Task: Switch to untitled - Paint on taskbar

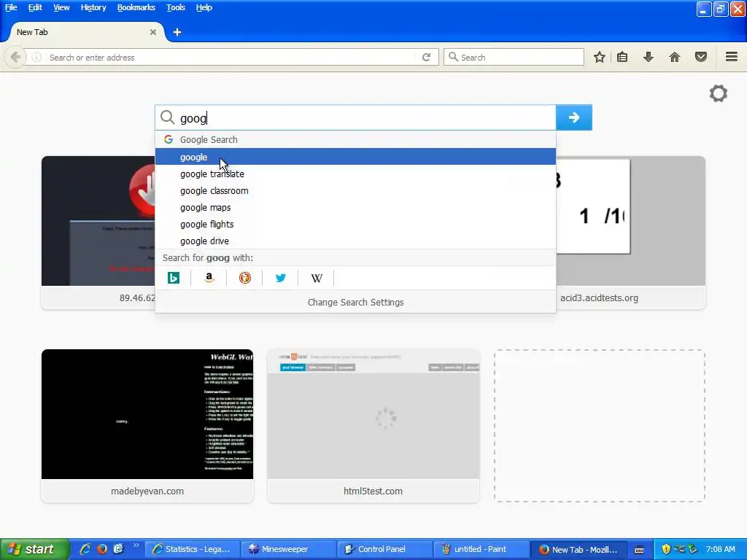Action: click(x=481, y=549)
